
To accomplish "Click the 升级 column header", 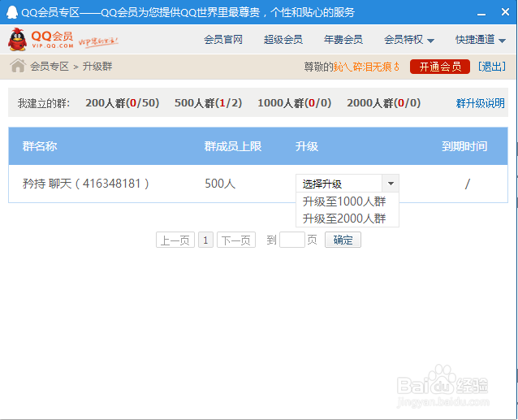I will (x=307, y=146).
